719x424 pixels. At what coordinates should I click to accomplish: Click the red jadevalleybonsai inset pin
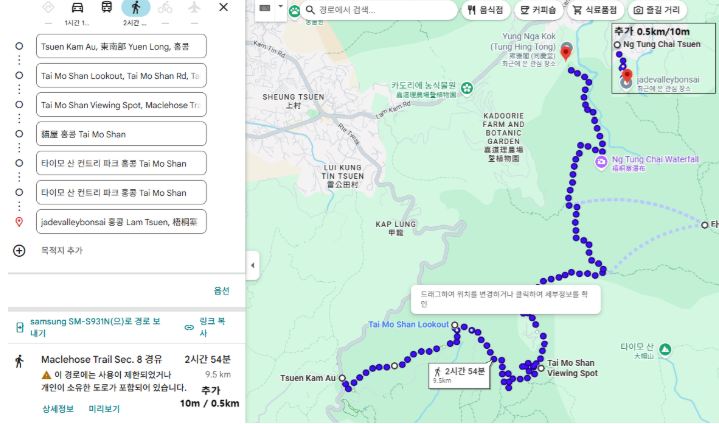tap(627, 76)
